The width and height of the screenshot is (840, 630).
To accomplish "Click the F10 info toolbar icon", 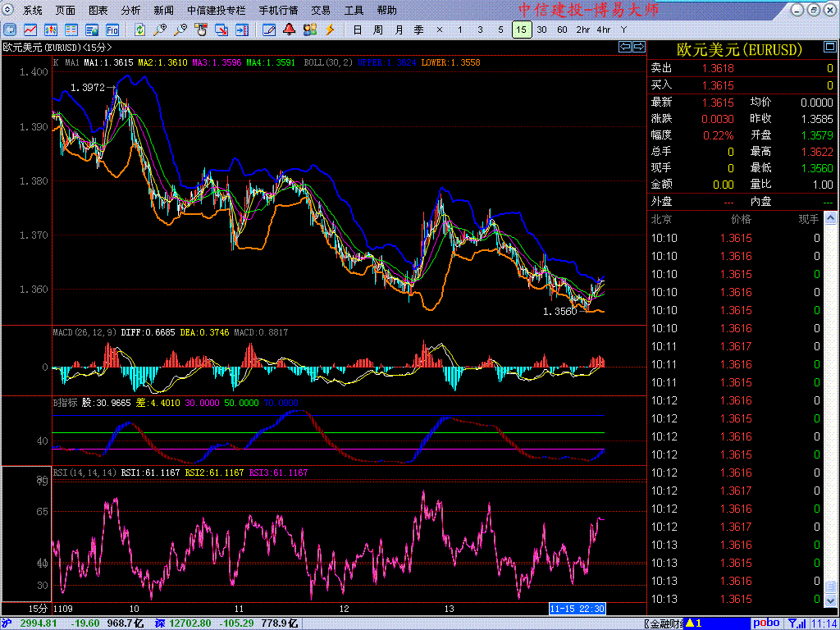I will pyautogui.click(x=112, y=30).
